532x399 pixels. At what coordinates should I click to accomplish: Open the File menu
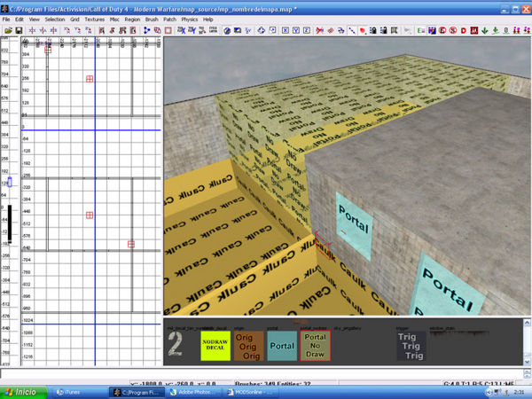click(x=6, y=20)
